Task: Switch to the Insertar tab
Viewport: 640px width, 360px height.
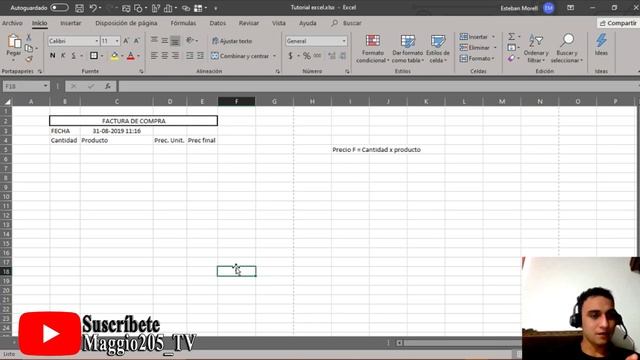Action: click(x=71, y=23)
